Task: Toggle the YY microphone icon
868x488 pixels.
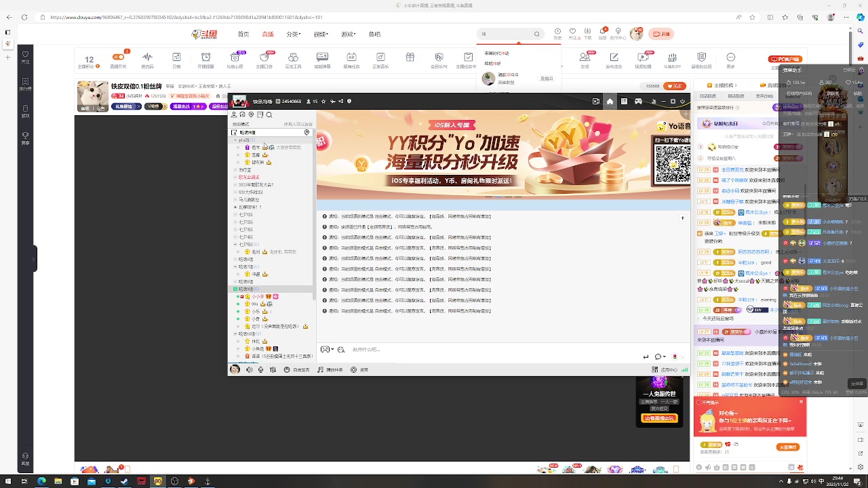Action: pyautogui.click(x=261, y=369)
